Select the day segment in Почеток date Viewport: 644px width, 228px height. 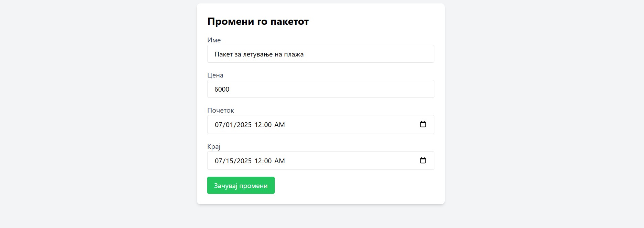point(229,125)
